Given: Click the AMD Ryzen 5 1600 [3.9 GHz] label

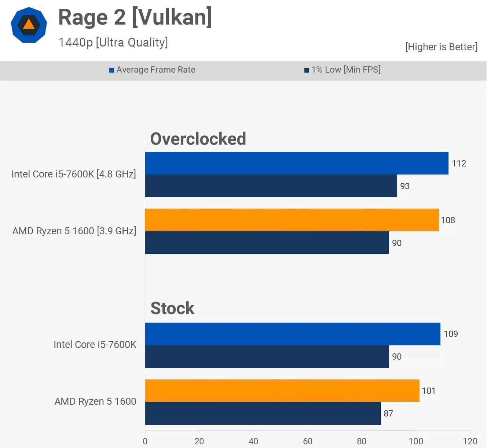Looking at the screenshot, I should click(x=74, y=231).
